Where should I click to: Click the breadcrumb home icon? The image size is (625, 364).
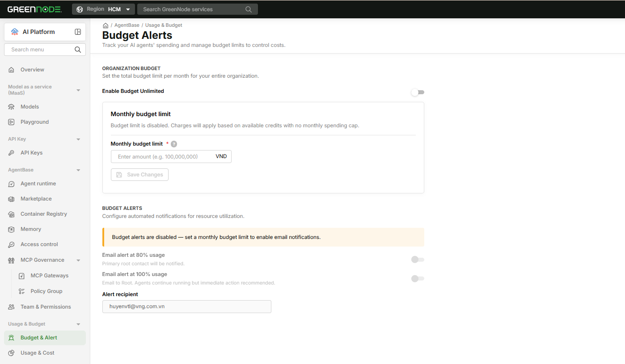(x=106, y=25)
